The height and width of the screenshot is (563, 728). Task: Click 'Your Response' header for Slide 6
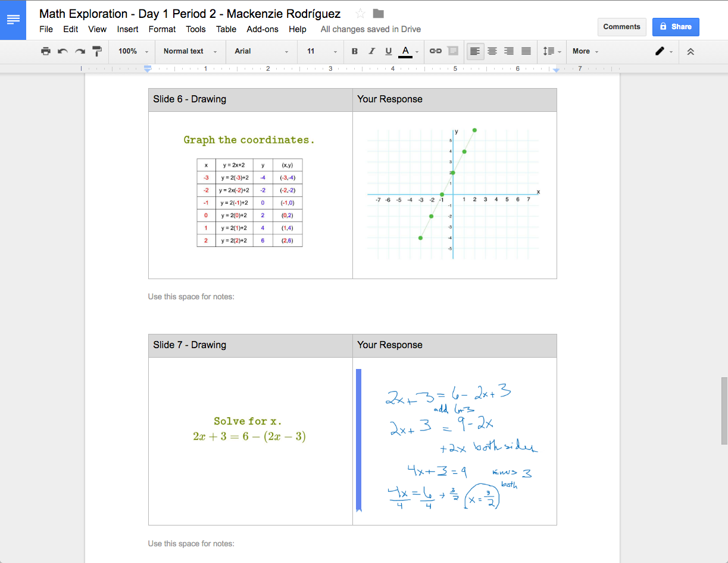pyautogui.click(x=455, y=99)
